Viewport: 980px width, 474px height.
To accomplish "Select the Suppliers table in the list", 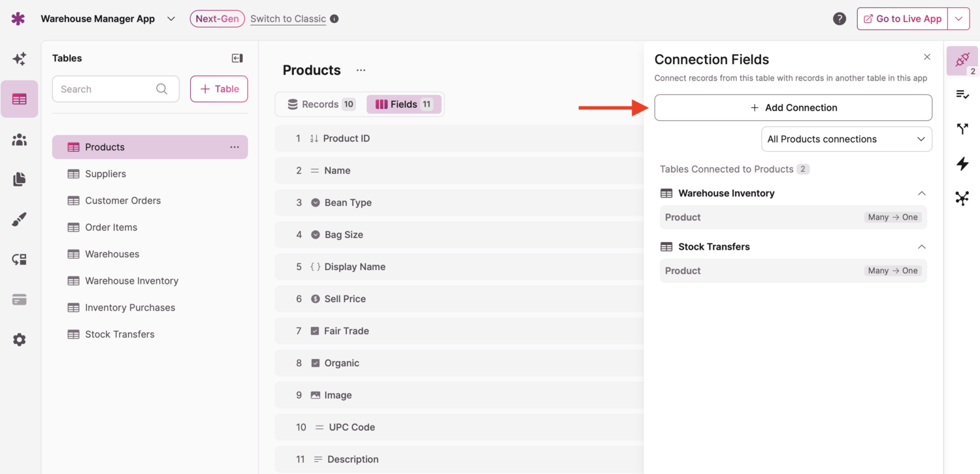I will [x=105, y=174].
